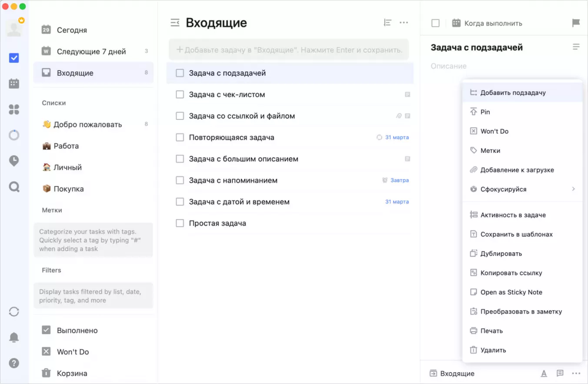The width and height of the screenshot is (588, 384).
Task: Check off Повторяющаяся задача
Action: [180, 137]
